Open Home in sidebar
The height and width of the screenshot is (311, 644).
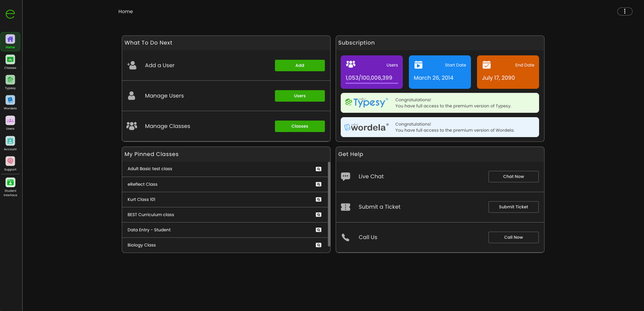pyautogui.click(x=10, y=42)
